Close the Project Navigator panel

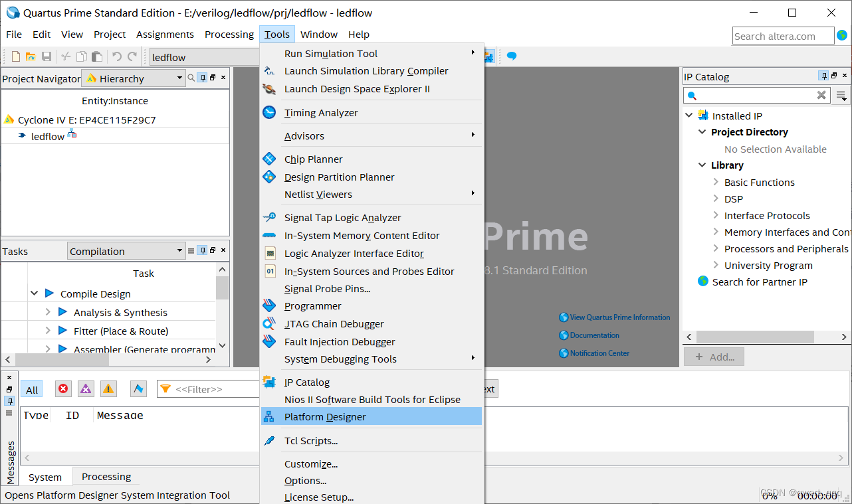click(x=223, y=78)
